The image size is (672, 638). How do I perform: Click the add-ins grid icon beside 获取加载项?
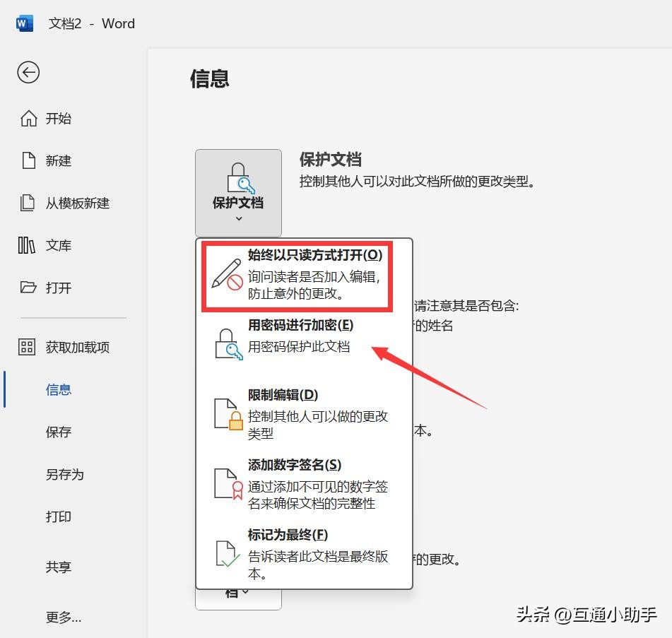tap(27, 347)
